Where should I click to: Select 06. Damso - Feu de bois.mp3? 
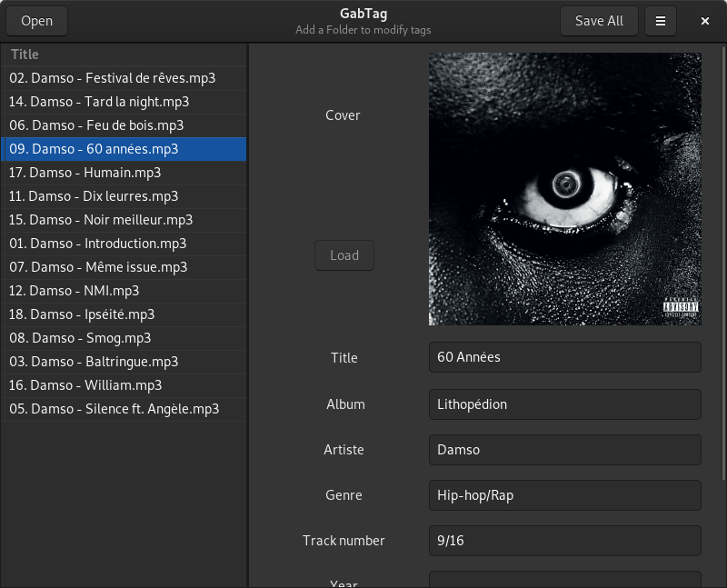click(124, 125)
